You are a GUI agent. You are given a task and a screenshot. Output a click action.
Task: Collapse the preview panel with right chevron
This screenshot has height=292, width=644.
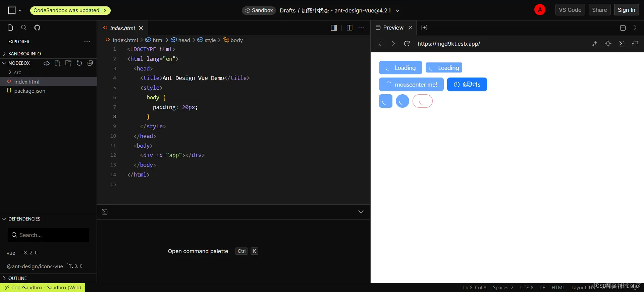coord(635,28)
